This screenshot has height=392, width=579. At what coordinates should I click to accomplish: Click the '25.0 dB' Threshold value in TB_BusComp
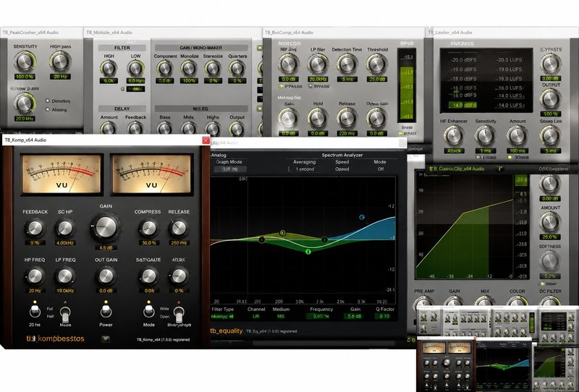376,79
